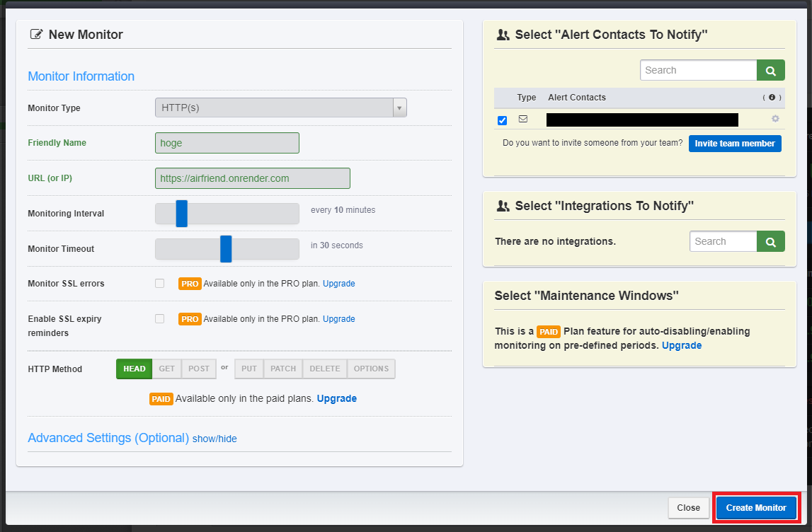Expand Advanced Settings via show/hide
Viewport: 812px width, 532px height.
(x=215, y=439)
